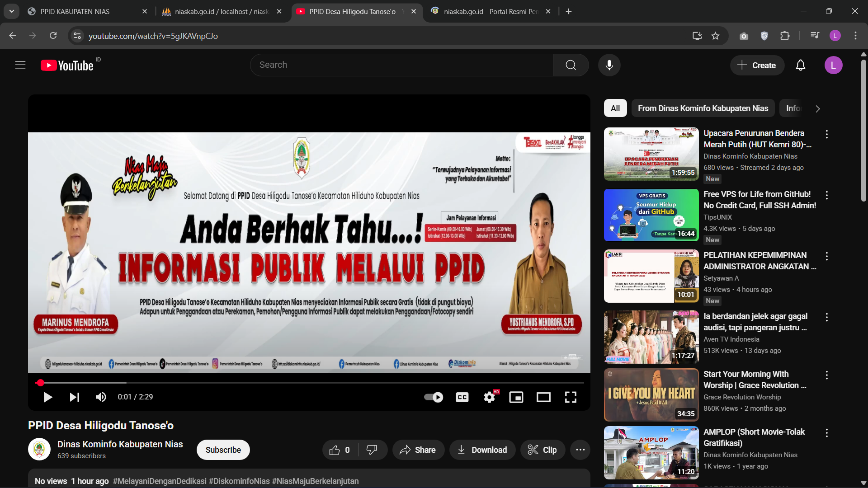Image resolution: width=868 pixels, height=488 pixels.
Task: Install app icon in address bar
Action: point(697,36)
